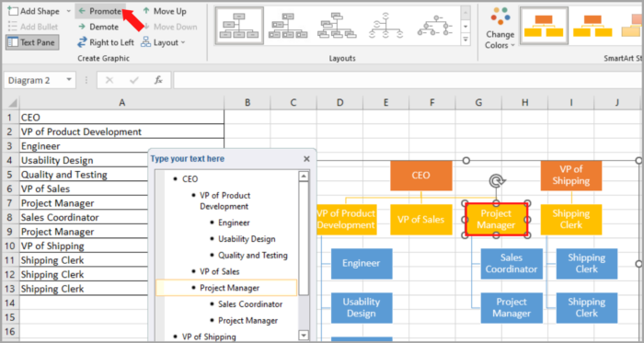Toggle the Text Pane button
Viewport: 644px width, 343px height.
32,42
